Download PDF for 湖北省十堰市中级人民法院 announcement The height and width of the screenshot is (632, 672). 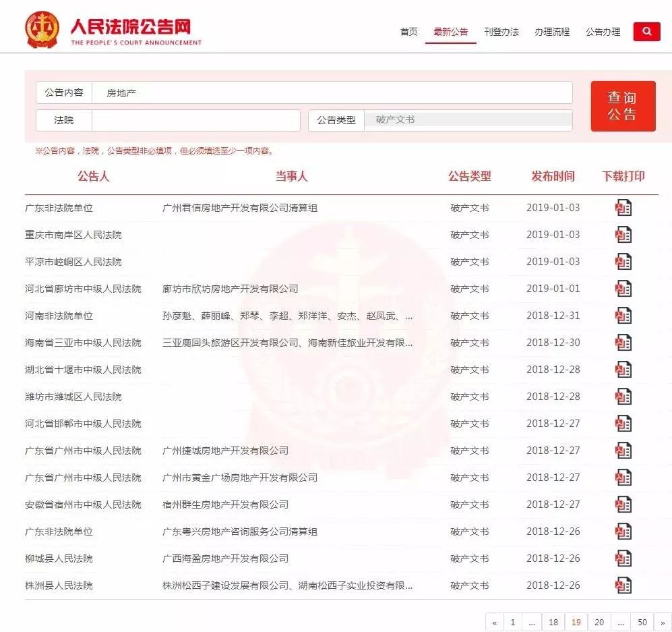click(623, 369)
